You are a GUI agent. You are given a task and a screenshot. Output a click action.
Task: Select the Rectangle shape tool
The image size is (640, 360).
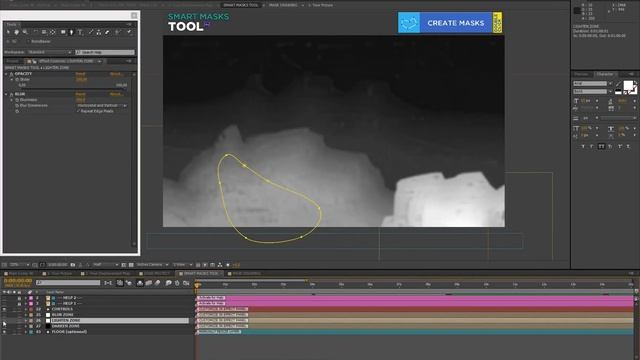coord(63,32)
